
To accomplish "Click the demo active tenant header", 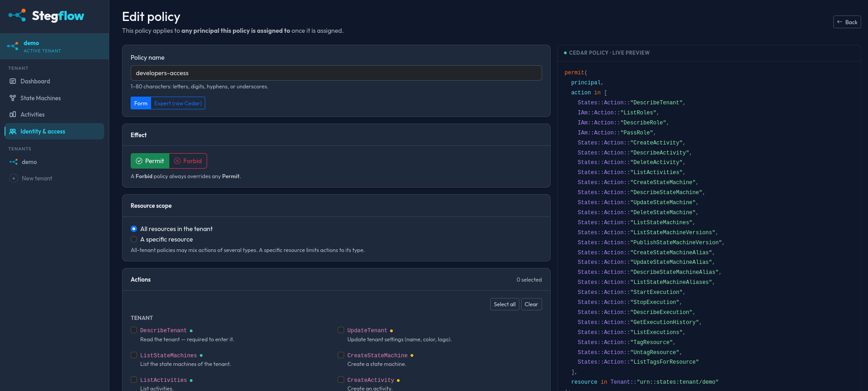I will 54,46.
